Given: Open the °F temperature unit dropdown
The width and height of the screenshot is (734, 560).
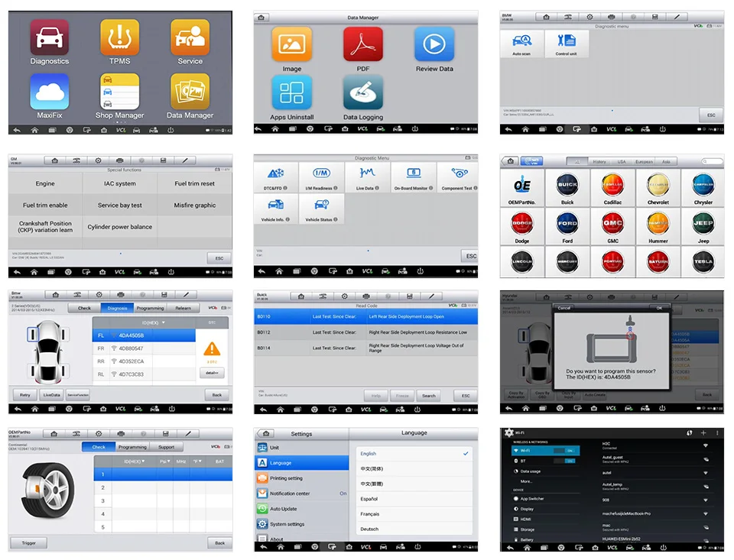Looking at the screenshot, I should [x=197, y=461].
